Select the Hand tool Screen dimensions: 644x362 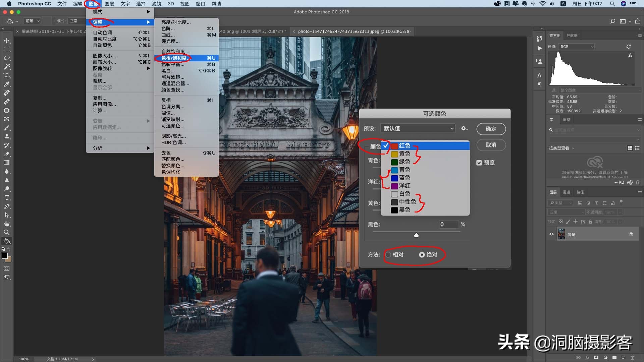point(7,224)
